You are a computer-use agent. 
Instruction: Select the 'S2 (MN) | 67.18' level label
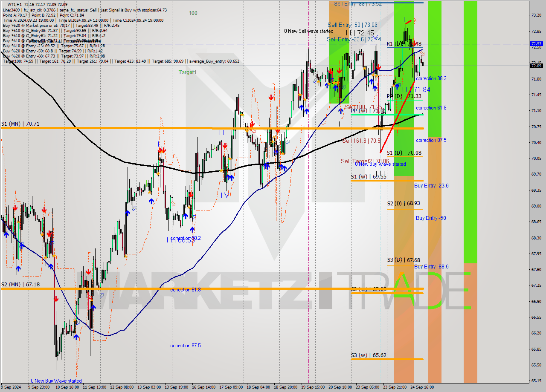point(21,284)
